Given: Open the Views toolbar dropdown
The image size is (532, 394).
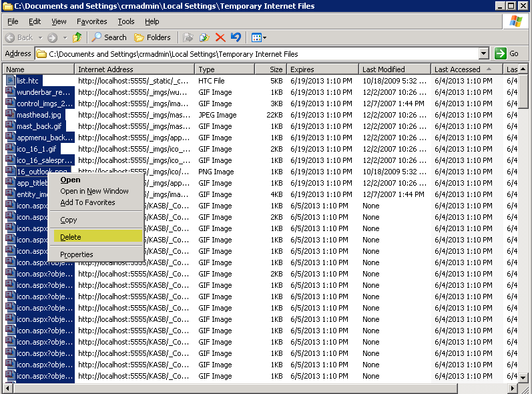Looking at the screenshot, I should (259, 37).
